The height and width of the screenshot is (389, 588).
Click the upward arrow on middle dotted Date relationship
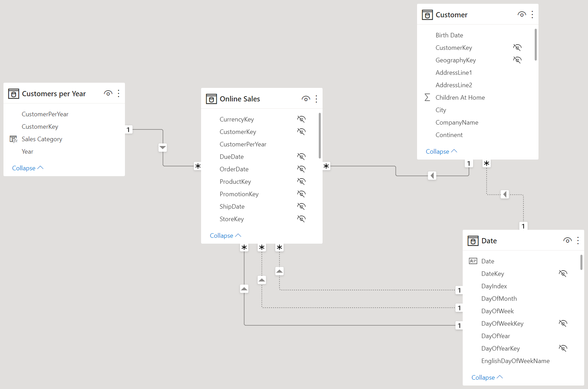(262, 280)
